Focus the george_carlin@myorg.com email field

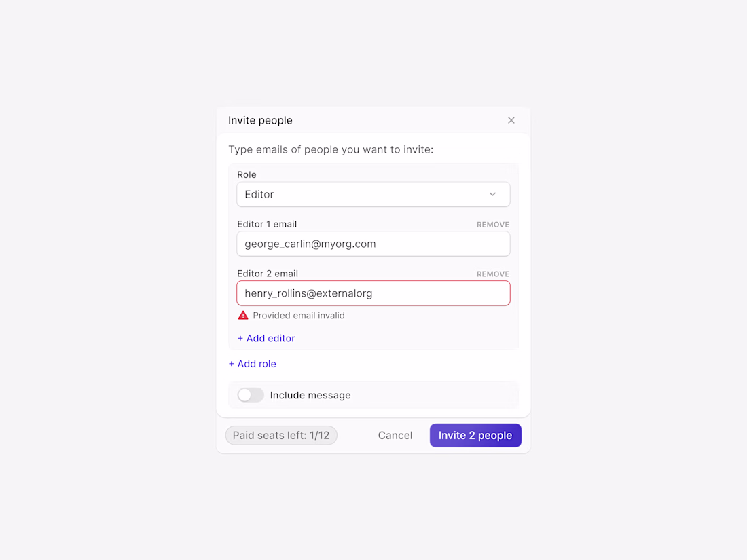tap(373, 244)
